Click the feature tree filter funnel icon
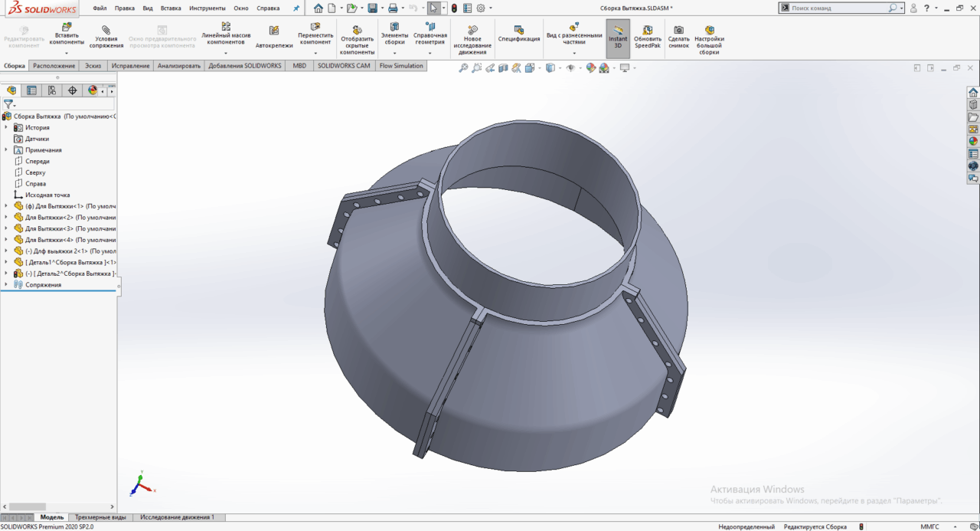The width and height of the screenshot is (980, 531). click(8, 103)
